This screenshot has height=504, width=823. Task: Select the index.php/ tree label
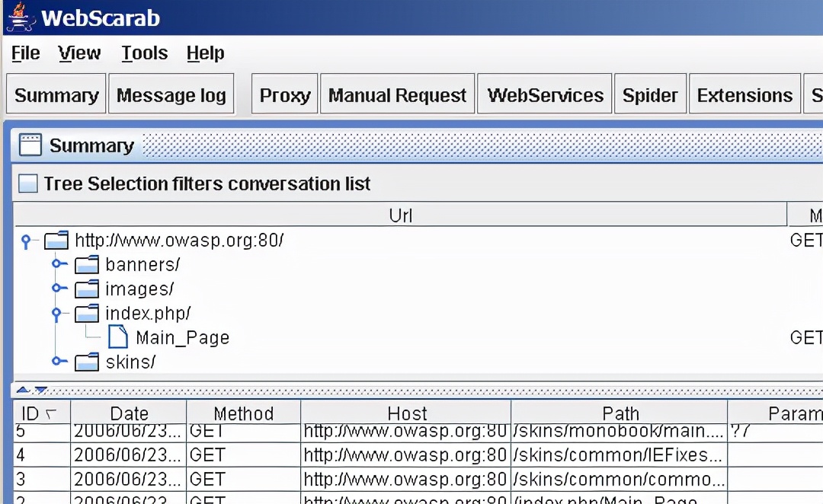pos(148,313)
